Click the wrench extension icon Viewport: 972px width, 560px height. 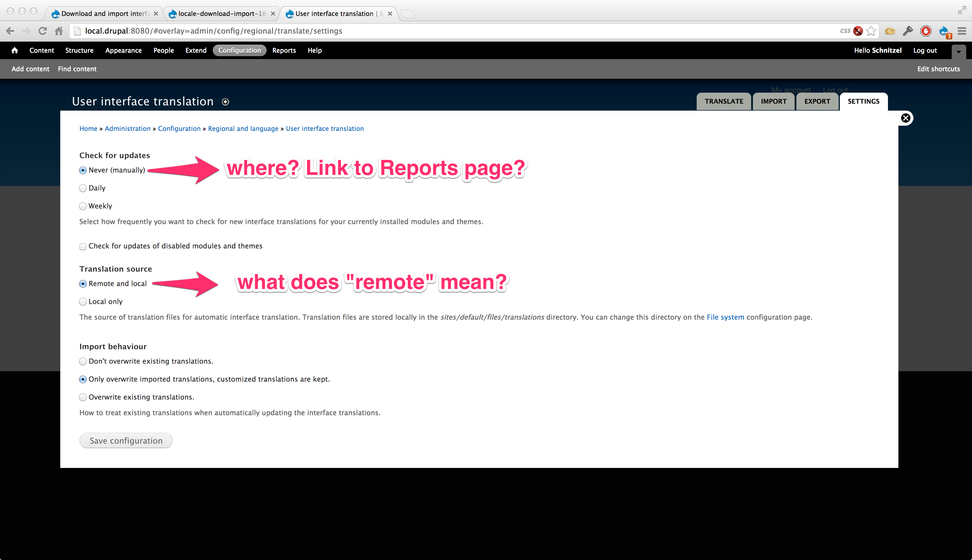908,31
